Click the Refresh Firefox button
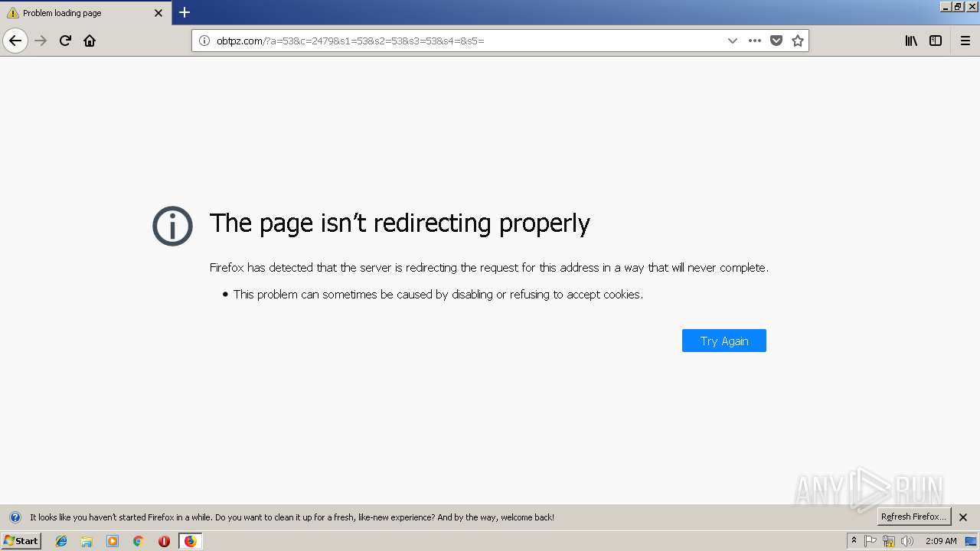This screenshot has height=551, width=980. [x=914, y=517]
